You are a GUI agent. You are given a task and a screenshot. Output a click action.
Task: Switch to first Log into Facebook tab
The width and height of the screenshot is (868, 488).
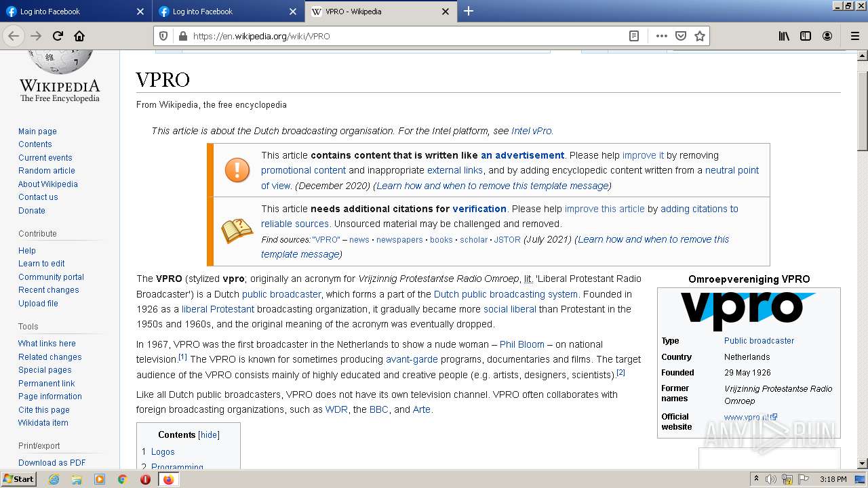[x=75, y=12]
